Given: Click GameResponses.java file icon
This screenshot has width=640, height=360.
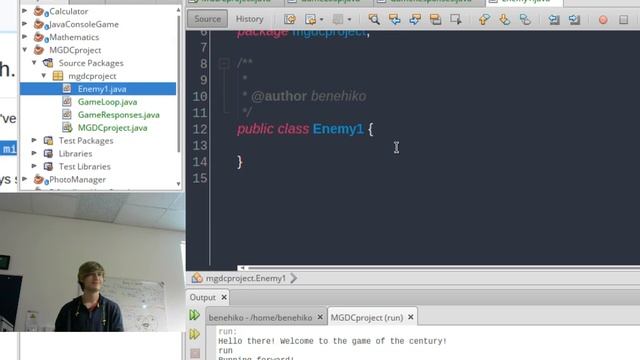Looking at the screenshot, I should click(x=67, y=115).
